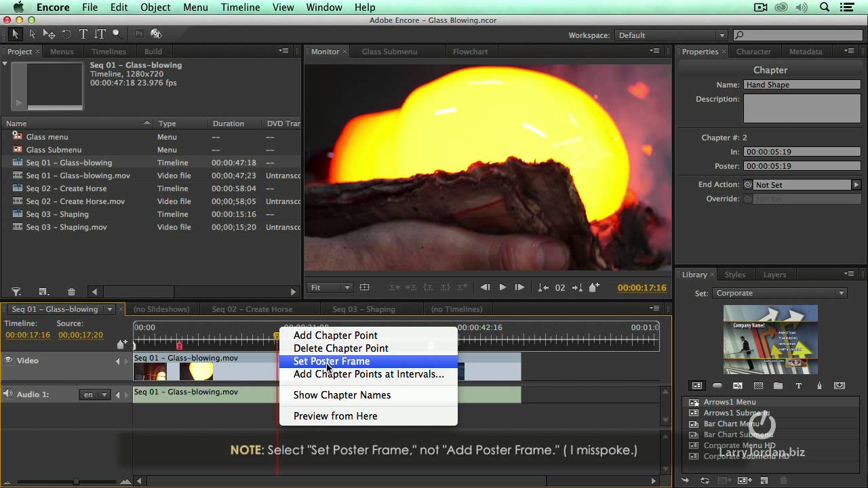Delete selected item with Project trash icon
Screen dimensions: 868x488
click(x=71, y=292)
